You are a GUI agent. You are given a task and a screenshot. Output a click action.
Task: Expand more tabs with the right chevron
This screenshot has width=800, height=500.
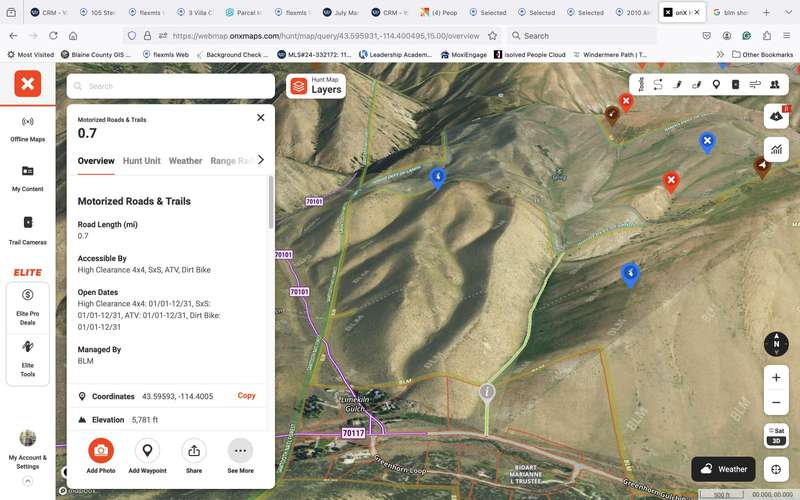click(x=261, y=160)
